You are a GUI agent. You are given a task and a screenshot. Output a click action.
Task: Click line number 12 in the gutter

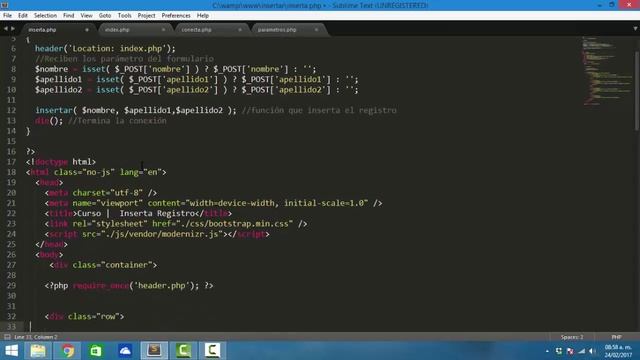(11, 110)
